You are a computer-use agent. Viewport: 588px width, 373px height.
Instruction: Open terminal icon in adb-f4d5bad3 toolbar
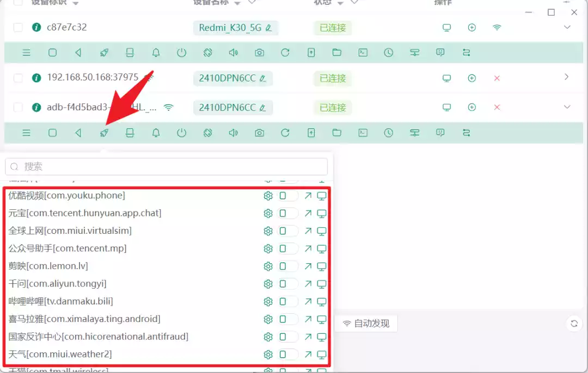tap(363, 133)
